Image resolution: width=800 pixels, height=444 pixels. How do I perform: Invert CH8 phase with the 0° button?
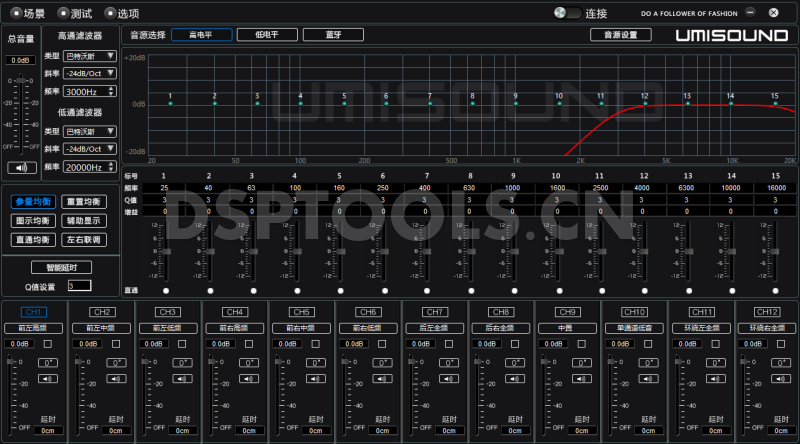click(x=515, y=363)
